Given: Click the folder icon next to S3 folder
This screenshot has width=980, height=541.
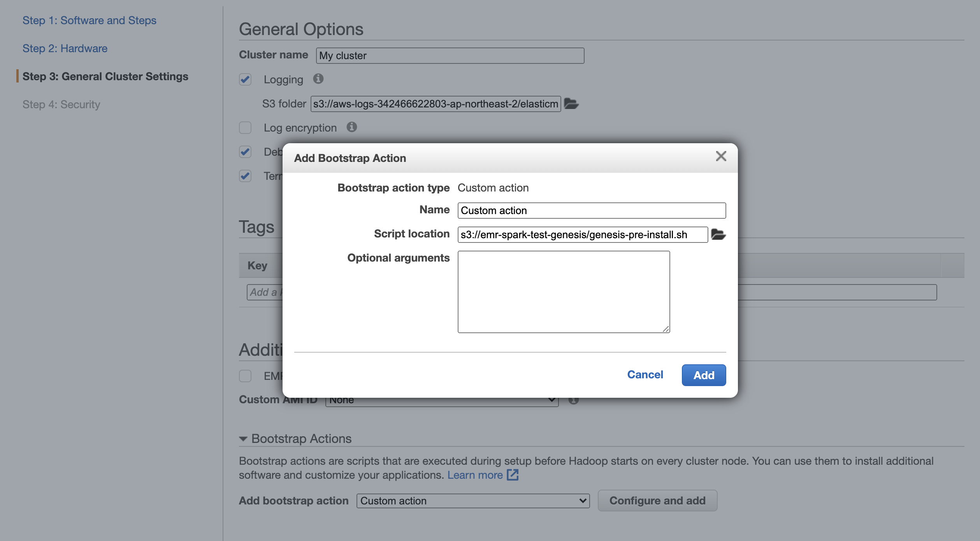Looking at the screenshot, I should [x=571, y=104].
